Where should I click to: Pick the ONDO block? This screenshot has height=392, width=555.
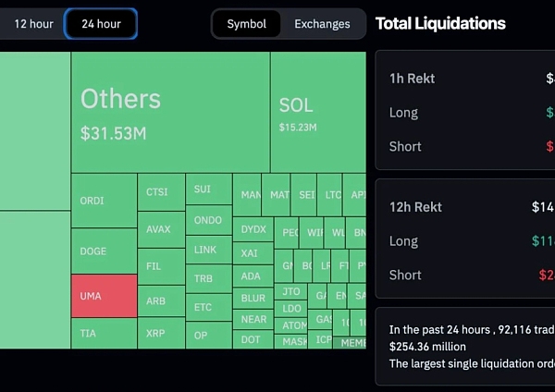click(208, 220)
